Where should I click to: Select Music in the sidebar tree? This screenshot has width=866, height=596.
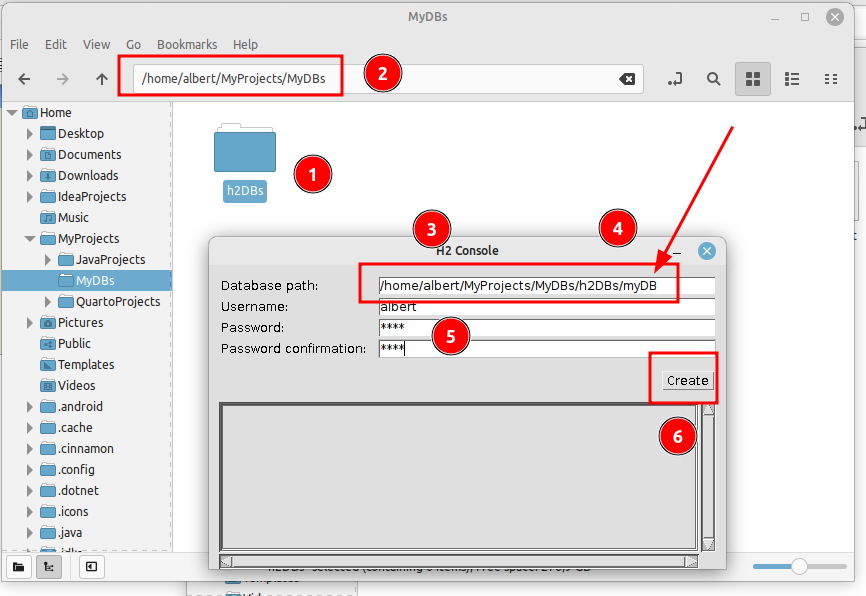73,218
